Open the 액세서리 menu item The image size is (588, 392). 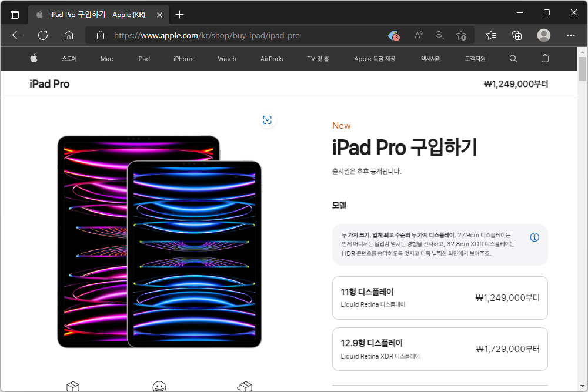point(430,59)
